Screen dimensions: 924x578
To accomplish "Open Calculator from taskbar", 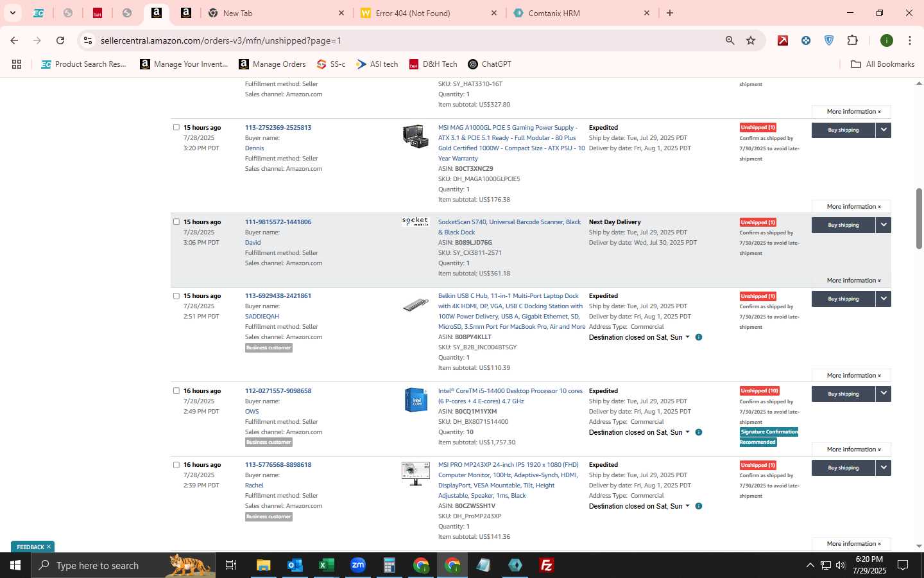I will click(389, 565).
